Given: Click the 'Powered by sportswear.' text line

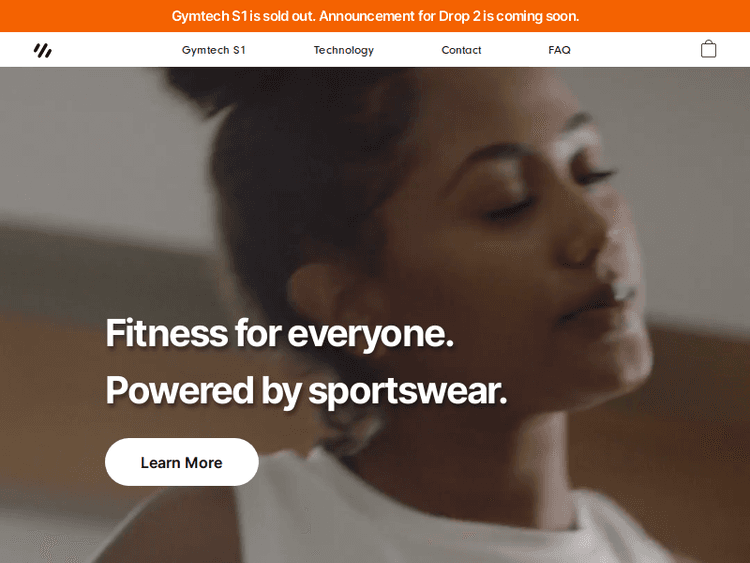Looking at the screenshot, I should pos(306,391).
